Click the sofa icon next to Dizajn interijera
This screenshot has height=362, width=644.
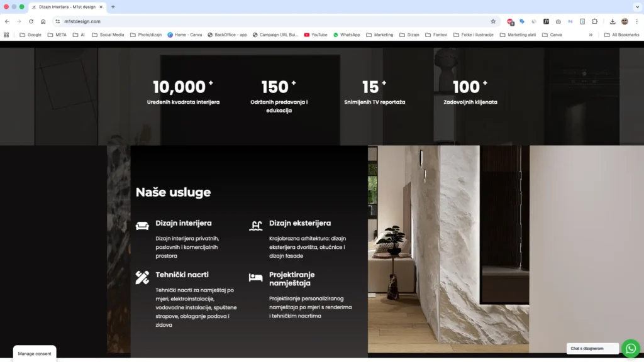tap(143, 225)
